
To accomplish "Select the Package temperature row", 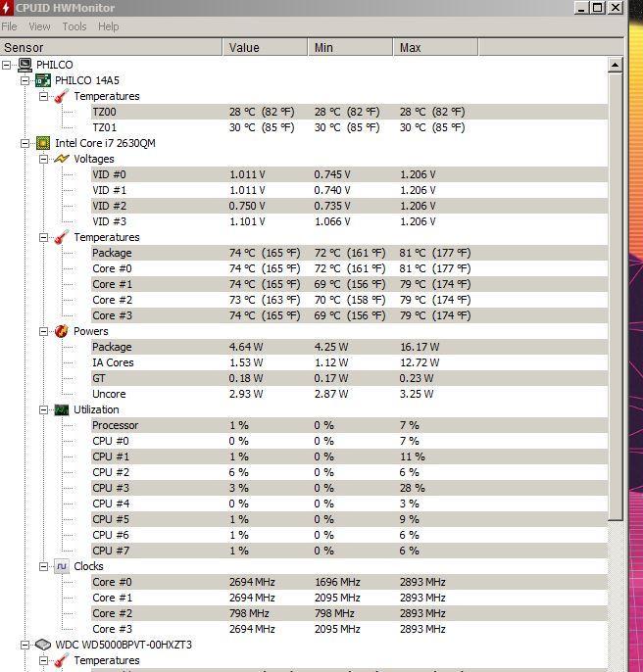I will 349,253.
